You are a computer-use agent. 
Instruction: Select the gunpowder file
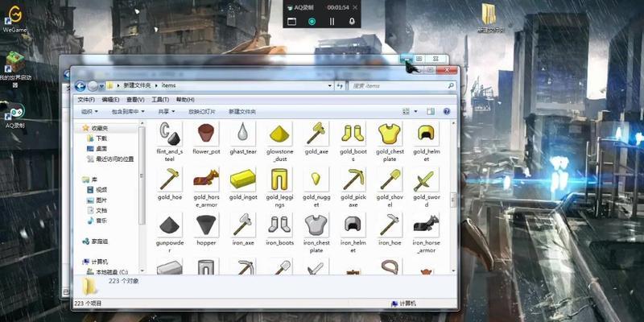click(x=169, y=225)
